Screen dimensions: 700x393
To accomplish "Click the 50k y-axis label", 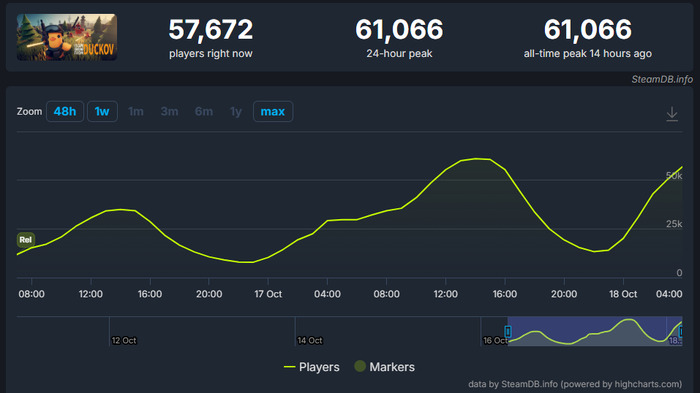I will (x=674, y=176).
